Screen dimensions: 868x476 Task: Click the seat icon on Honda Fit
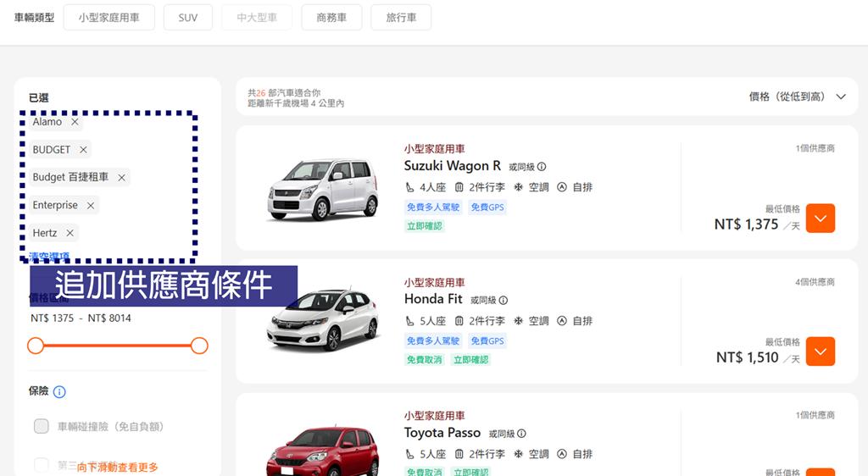409,321
